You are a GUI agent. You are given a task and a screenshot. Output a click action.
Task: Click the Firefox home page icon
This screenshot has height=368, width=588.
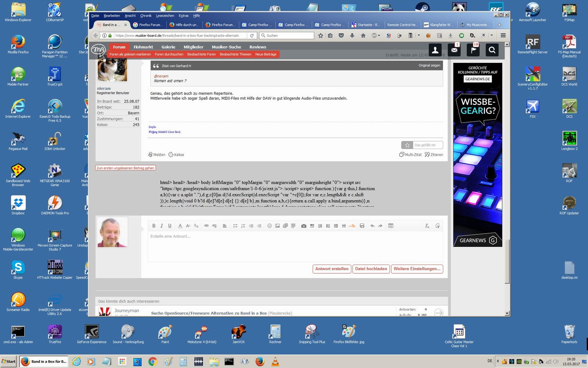click(363, 36)
